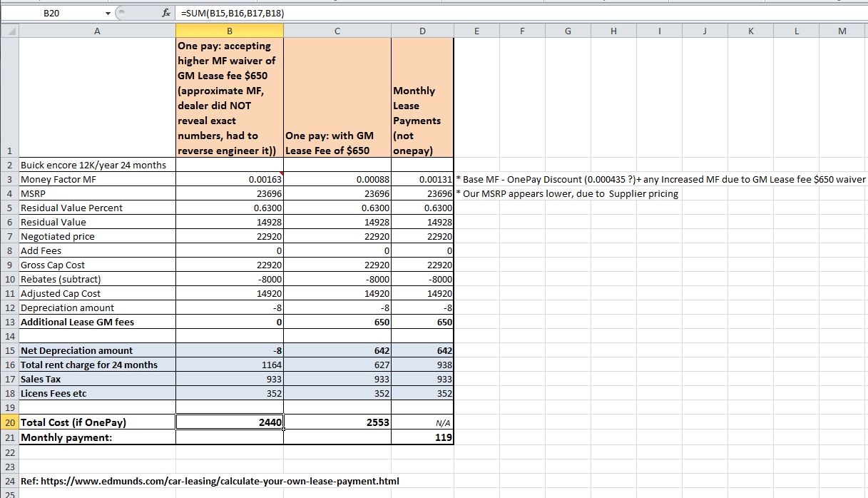
Task: Select column D header
Action: [x=422, y=31]
